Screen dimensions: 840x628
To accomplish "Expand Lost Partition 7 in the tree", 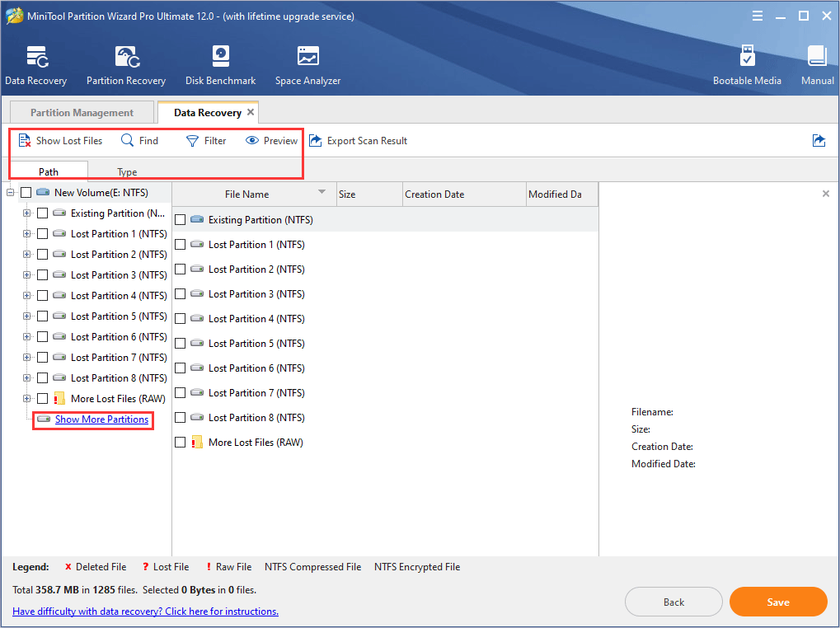I will tap(26, 357).
